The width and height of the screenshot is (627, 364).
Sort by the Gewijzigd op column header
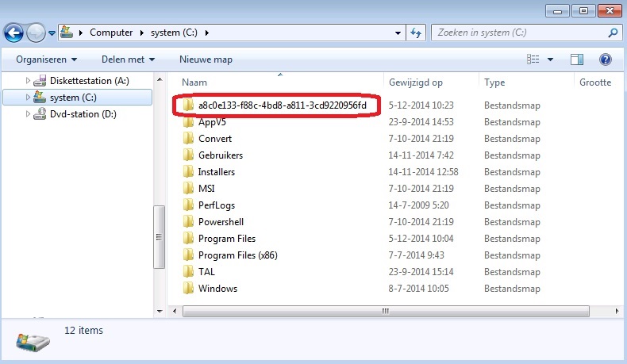click(415, 82)
